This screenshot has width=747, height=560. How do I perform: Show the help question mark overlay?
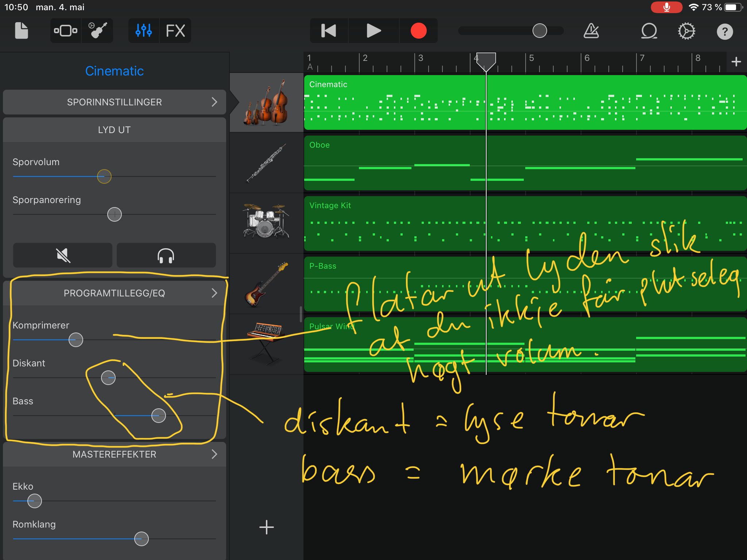tap(724, 31)
